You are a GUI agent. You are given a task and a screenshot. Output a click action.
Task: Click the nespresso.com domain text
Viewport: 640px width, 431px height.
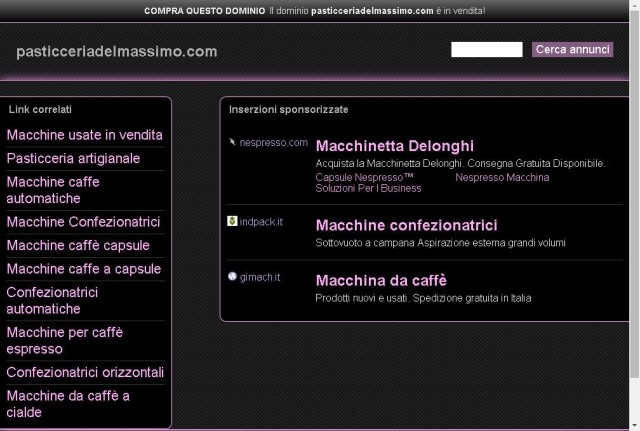pos(273,142)
